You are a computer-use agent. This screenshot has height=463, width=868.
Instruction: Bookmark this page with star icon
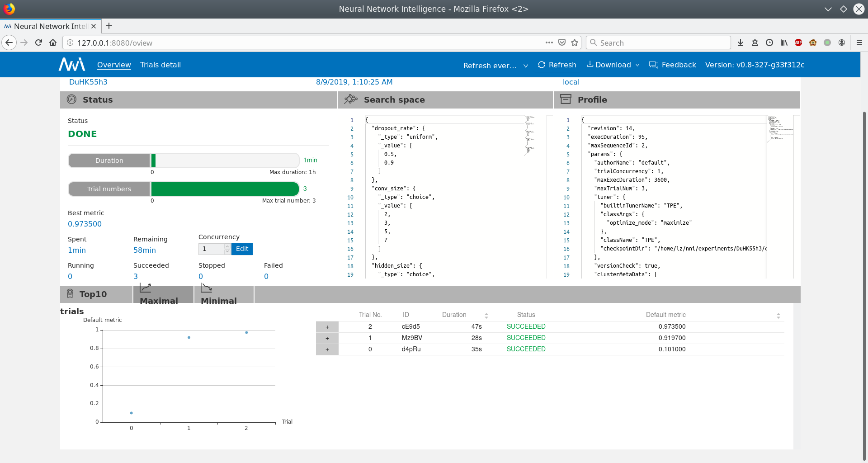(575, 43)
